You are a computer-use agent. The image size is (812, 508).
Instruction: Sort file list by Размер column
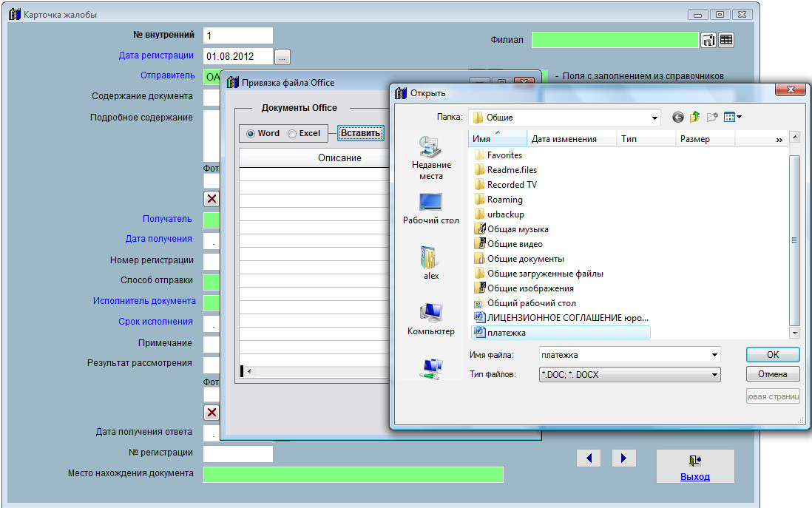tap(694, 139)
